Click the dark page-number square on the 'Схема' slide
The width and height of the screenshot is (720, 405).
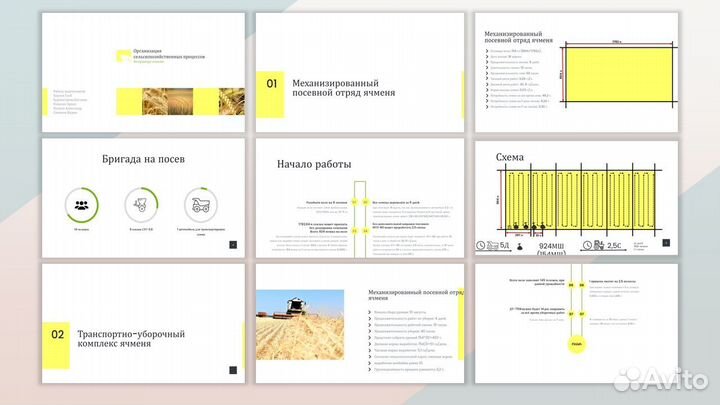(666, 242)
